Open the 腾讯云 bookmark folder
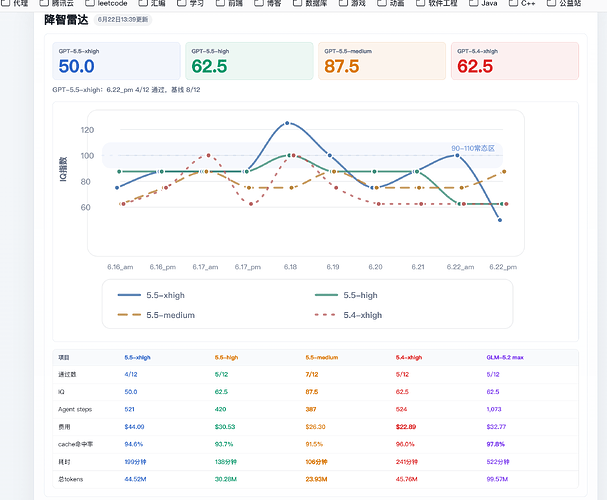Viewport: 607px width, 500px height. pos(57,3)
